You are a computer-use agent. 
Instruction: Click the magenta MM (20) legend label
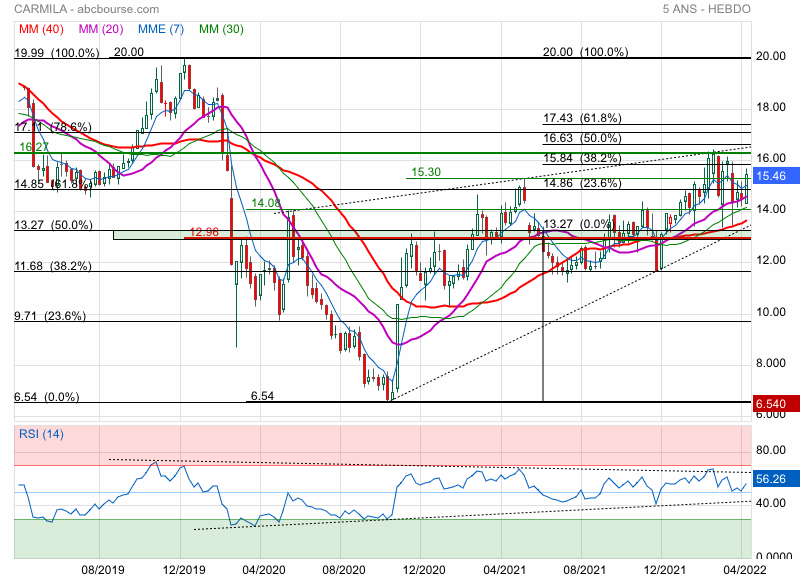101,29
